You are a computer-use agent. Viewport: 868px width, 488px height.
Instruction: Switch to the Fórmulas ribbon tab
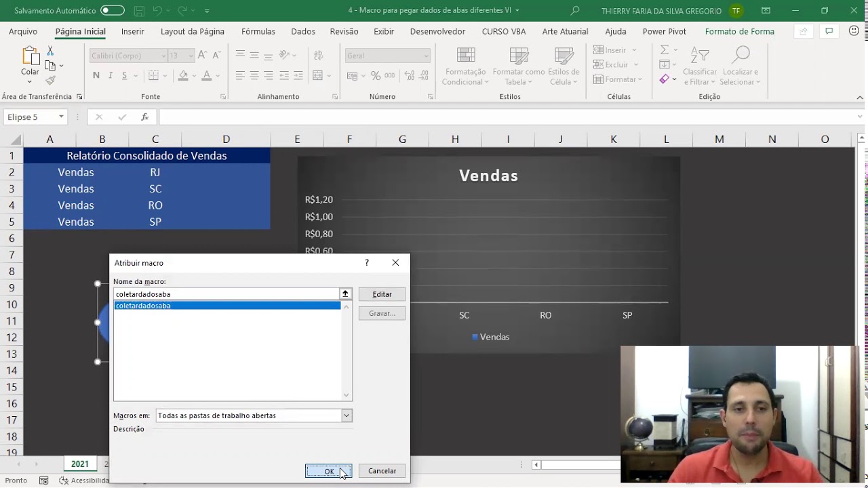click(258, 32)
